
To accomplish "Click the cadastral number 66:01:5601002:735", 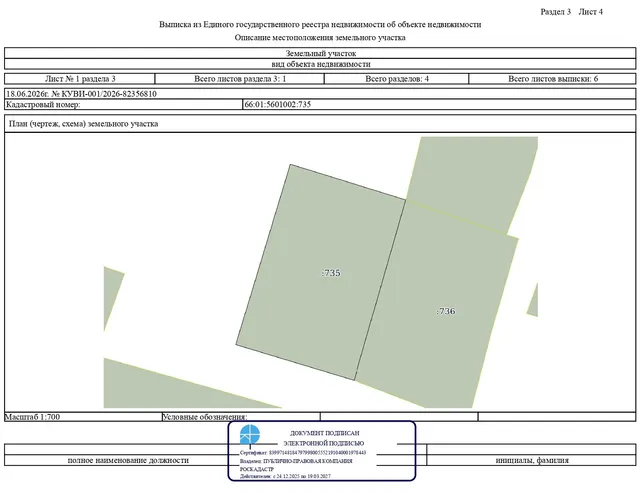I will tap(278, 104).
